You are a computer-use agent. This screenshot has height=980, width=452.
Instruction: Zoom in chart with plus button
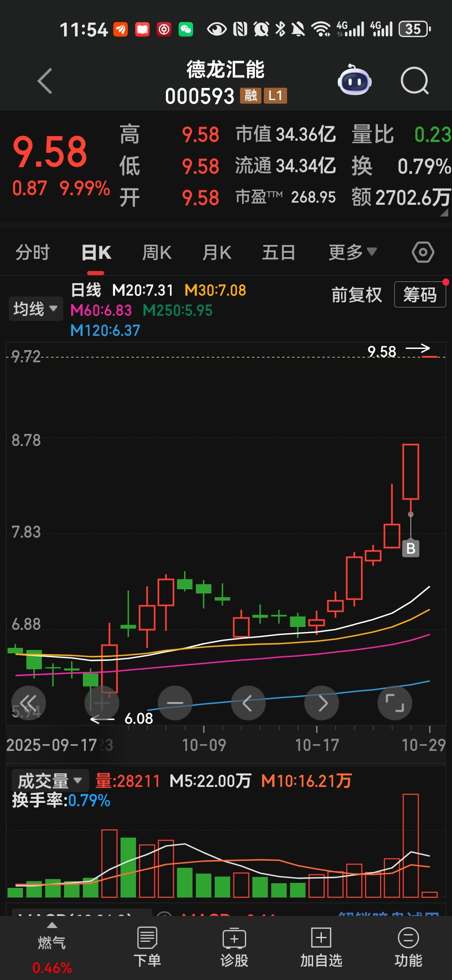(x=102, y=703)
